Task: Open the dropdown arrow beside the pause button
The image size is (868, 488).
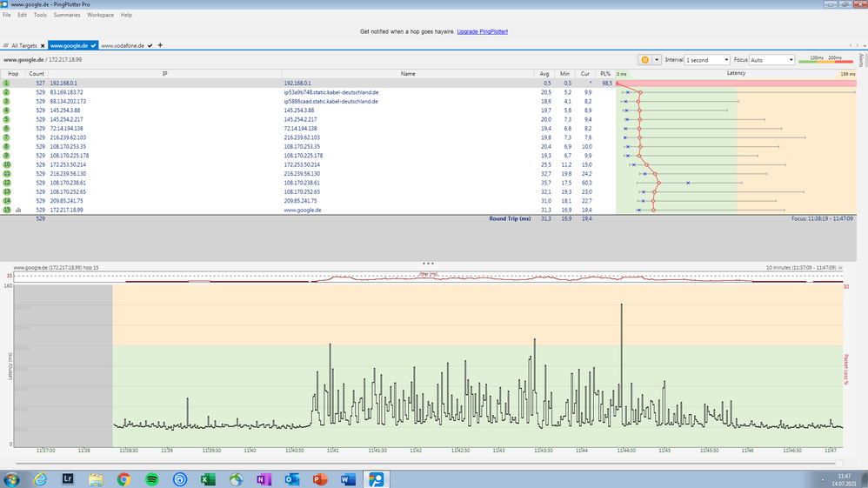Action: coord(657,60)
